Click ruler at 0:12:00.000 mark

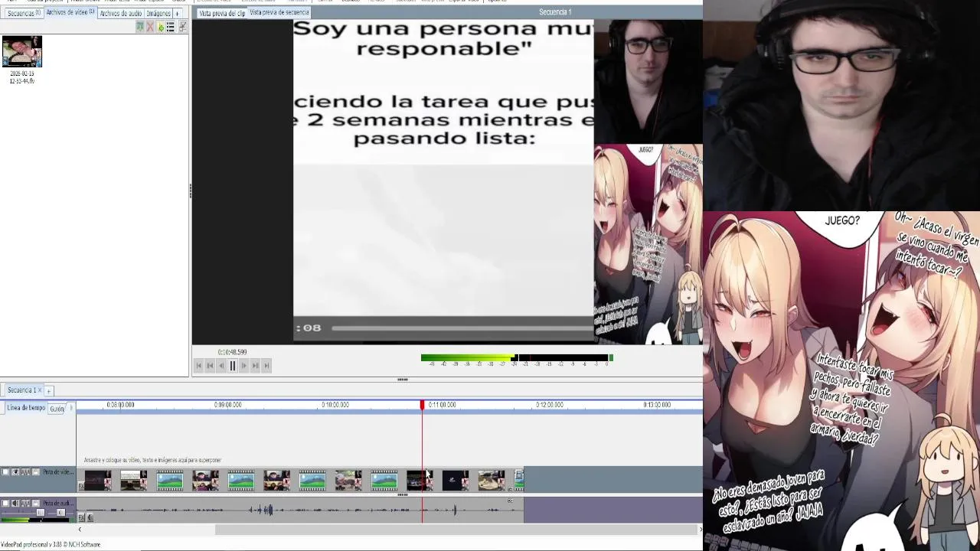tap(550, 405)
